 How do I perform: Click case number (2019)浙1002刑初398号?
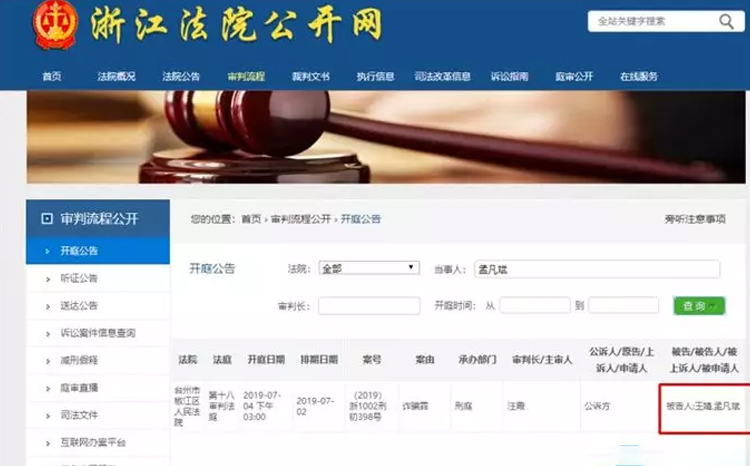point(368,406)
